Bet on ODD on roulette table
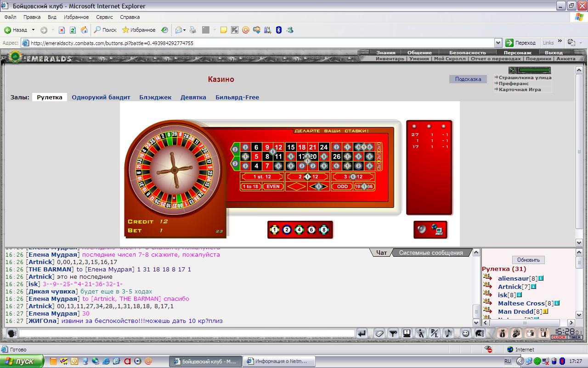The height and width of the screenshot is (368, 588). 342,186
